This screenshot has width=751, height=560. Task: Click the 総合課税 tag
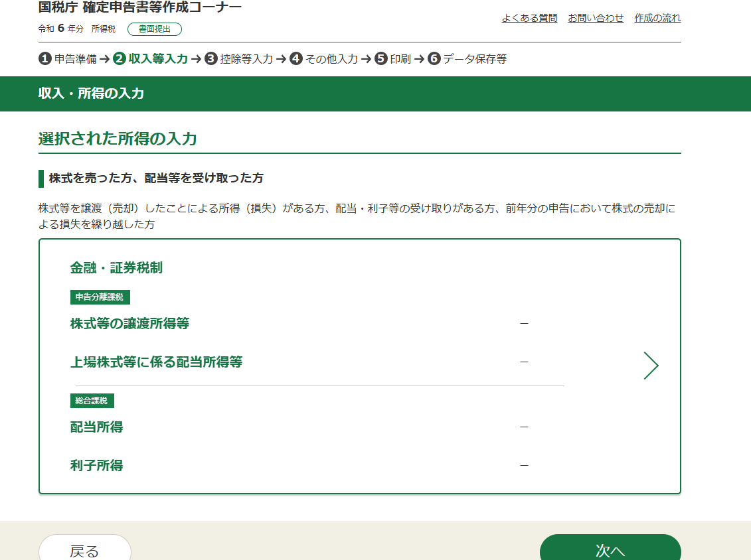(92, 401)
